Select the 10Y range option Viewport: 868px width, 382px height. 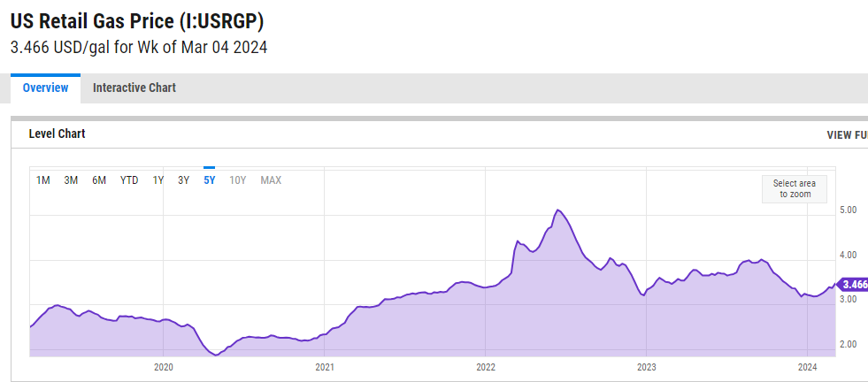click(237, 180)
